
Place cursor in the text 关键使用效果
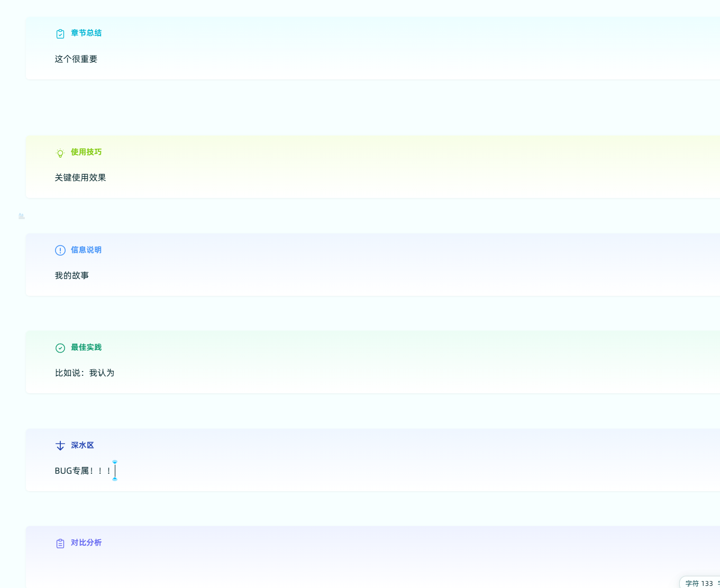80,177
